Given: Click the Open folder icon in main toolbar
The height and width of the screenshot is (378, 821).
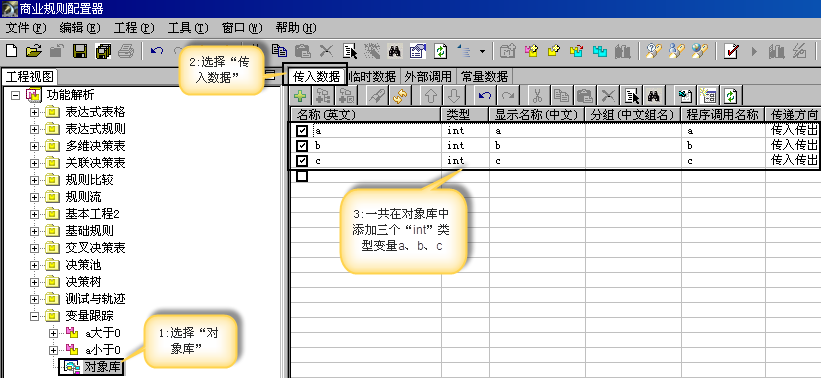Looking at the screenshot, I should [x=33, y=51].
